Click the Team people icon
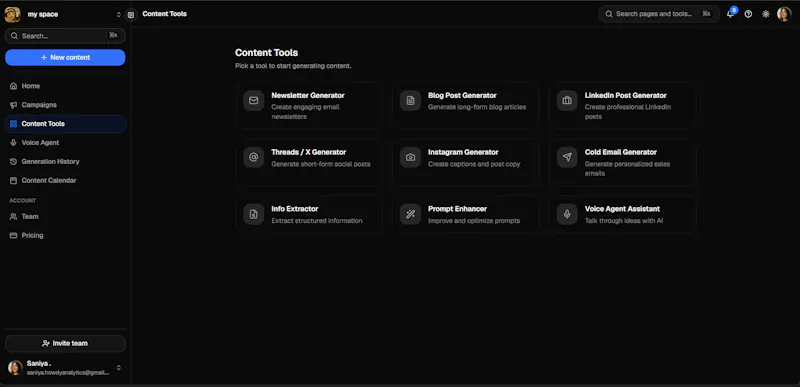The height and width of the screenshot is (387, 800). pos(13,217)
